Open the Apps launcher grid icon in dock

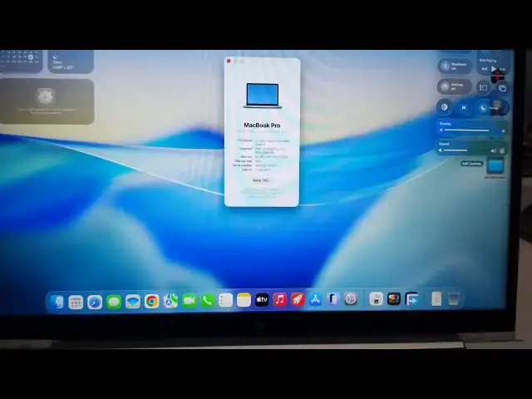point(76,302)
